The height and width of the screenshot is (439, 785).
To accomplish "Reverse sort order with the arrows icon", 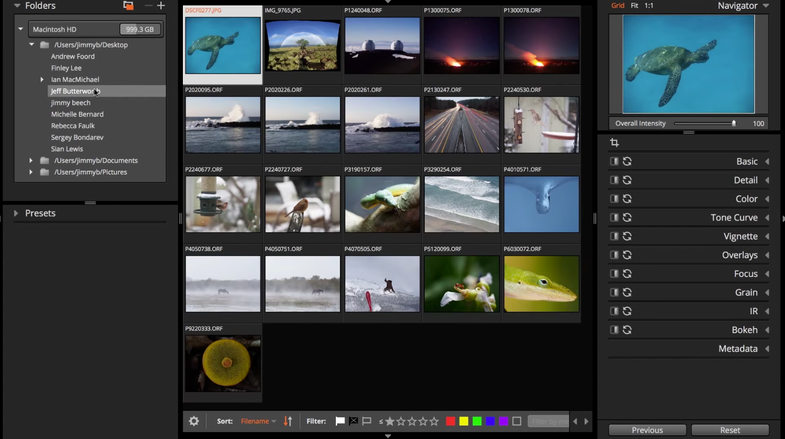I will (x=288, y=422).
